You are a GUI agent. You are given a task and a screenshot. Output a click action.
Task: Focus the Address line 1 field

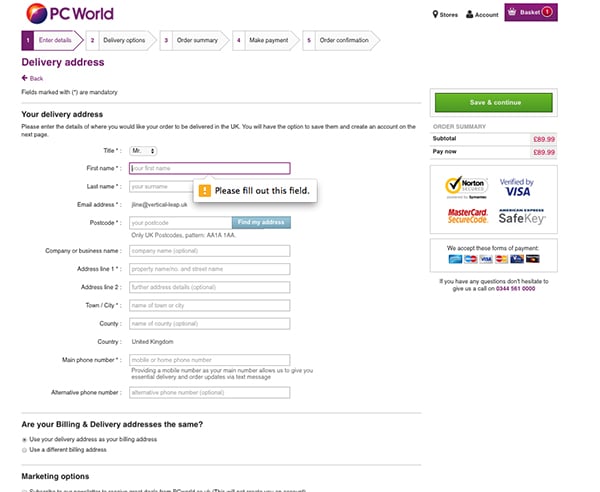coord(210,269)
